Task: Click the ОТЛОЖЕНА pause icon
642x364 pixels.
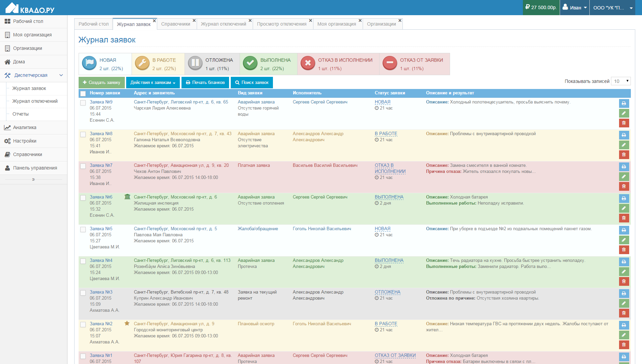Action: point(195,63)
